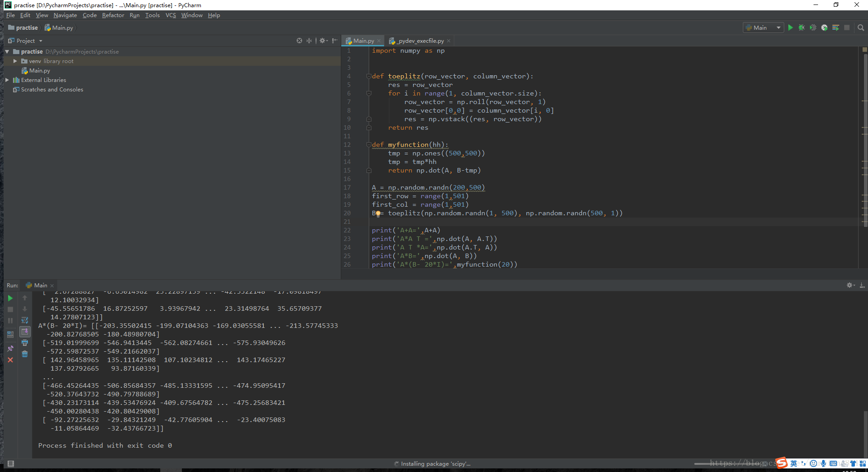Expand the venv library root folder
Image resolution: width=868 pixels, height=472 pixels.
(x=15, y=61)
